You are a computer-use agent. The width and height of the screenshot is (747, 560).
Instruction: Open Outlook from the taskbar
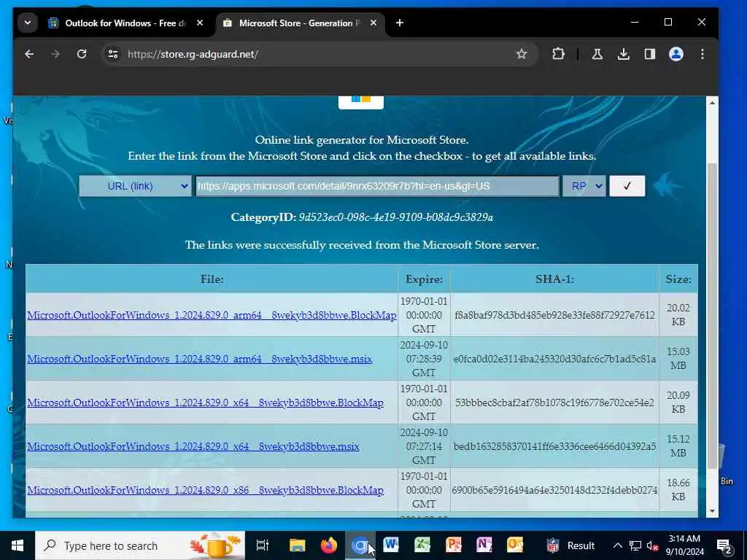pos(515,545)
